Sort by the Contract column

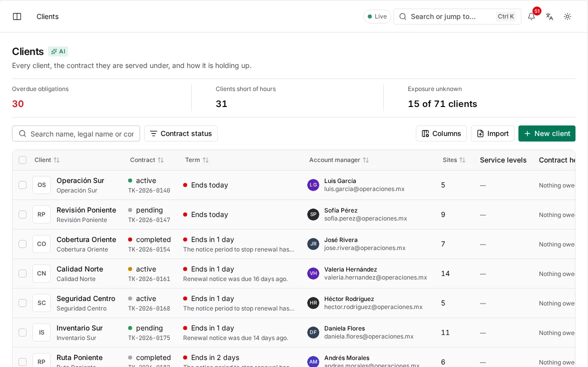147,160
